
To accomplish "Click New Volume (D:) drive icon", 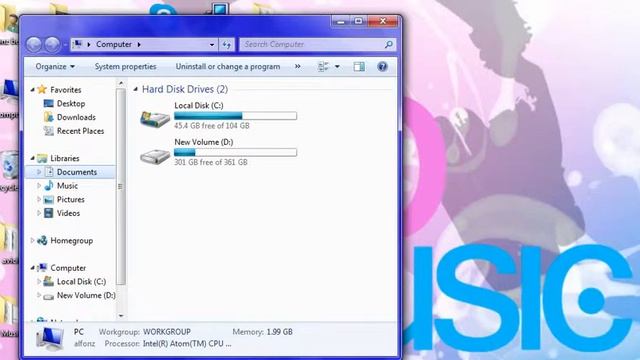I will [x=155, y=156].
